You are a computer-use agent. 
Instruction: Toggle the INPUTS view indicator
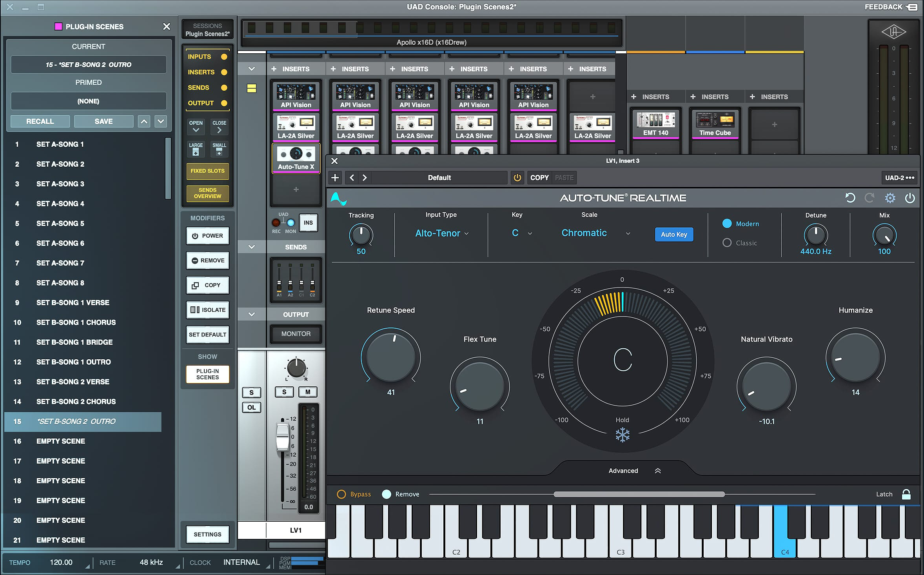pos(224,57)
